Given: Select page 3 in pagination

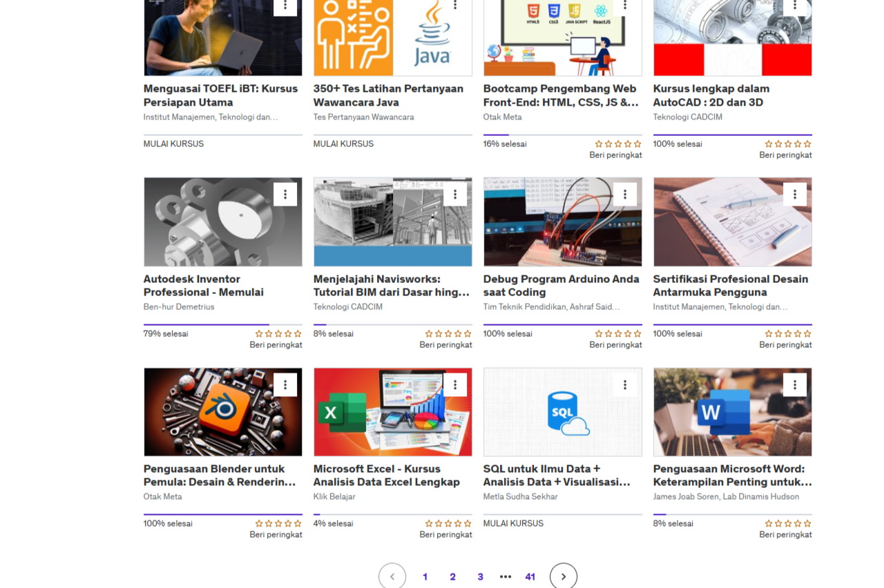Looking at the screenshot, I should [480, 577].
